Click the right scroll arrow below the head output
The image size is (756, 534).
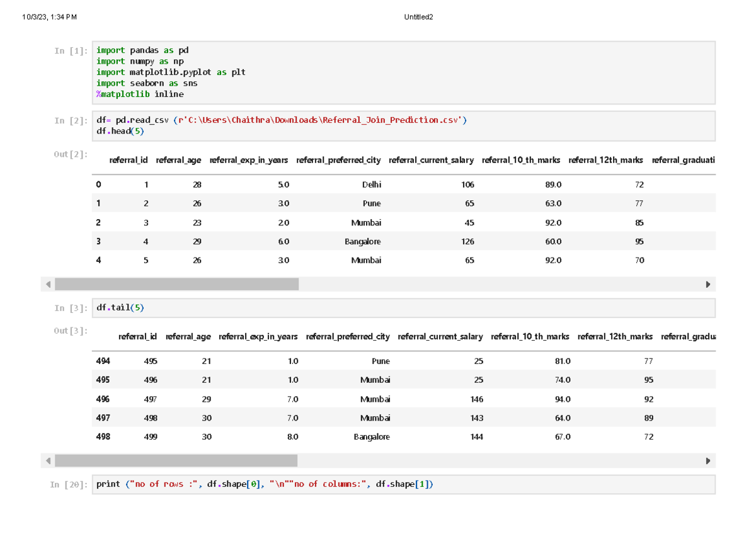(x=708, y=284)
